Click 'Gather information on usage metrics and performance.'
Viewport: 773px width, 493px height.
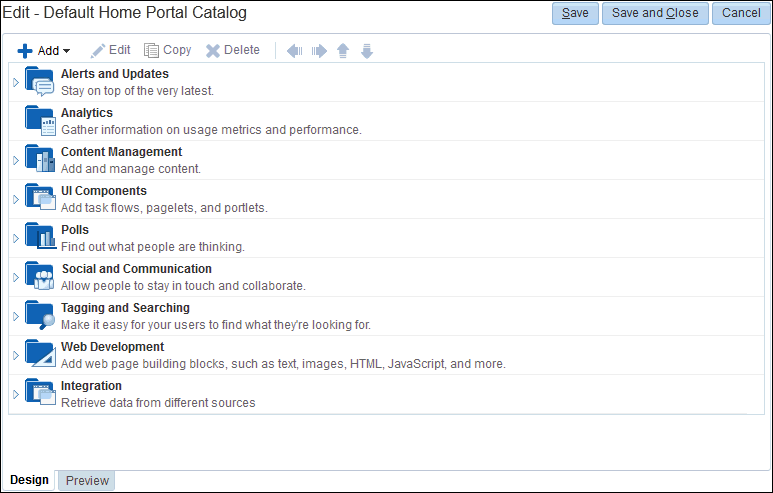(211, 130)
